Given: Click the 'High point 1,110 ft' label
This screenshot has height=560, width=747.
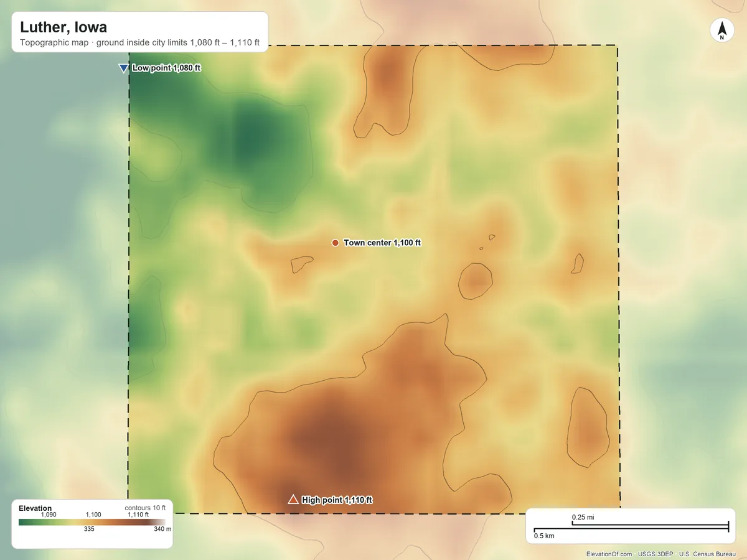Looking at the screenshot, I should (x=337, y=500).
